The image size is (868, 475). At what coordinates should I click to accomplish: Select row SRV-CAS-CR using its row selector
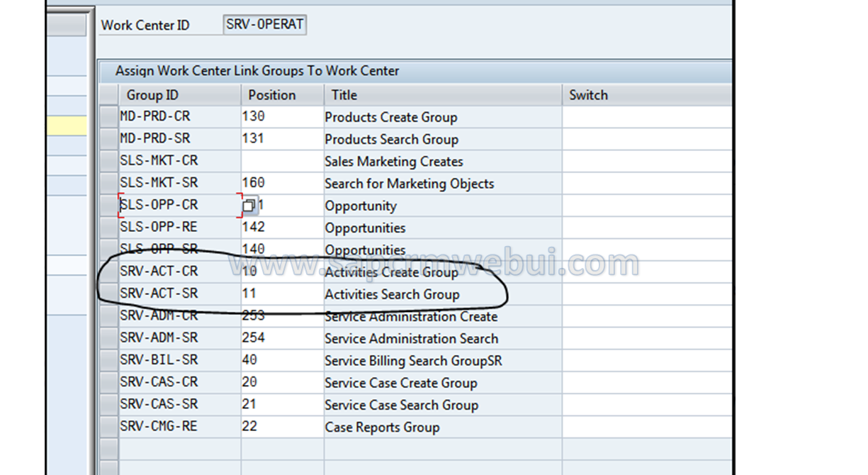point(108,382)
